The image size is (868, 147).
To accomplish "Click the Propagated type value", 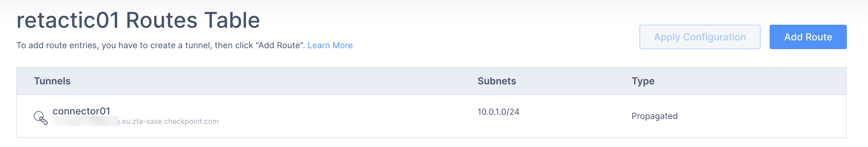I will pos(654,116).
